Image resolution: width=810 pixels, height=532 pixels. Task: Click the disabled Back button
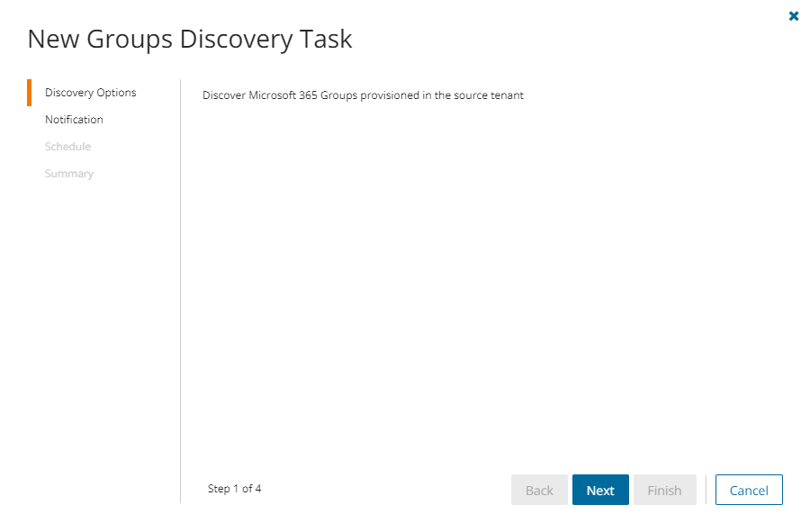click(x=539, y=491)
